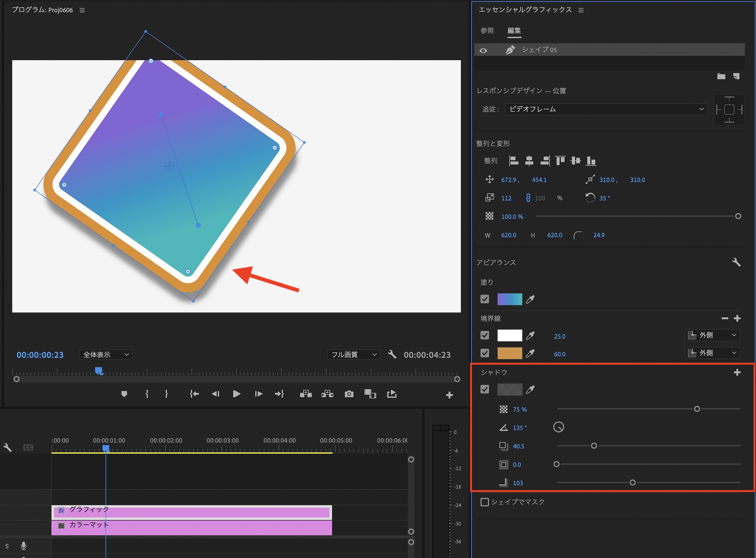Open the エッセンシャルグラフィックス panel menu
Image resolution: width=756 pixels, height=558 pixels.
[581, 10]
